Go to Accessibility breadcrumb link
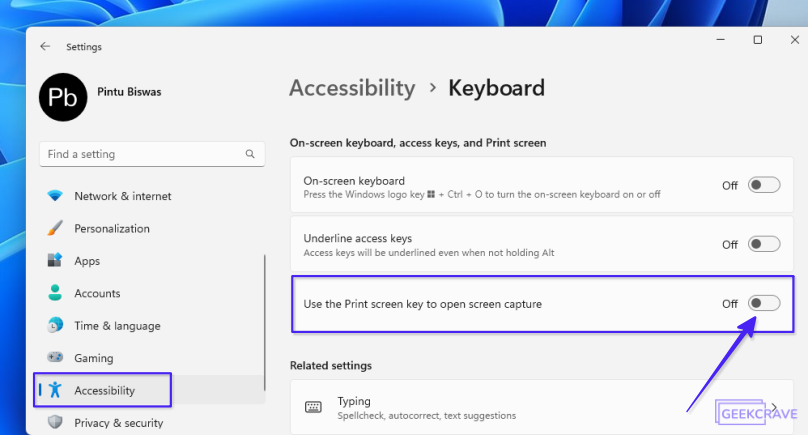The height and width of the screenshot is (435, 808). pyautogui.click(x=352, y=88)
